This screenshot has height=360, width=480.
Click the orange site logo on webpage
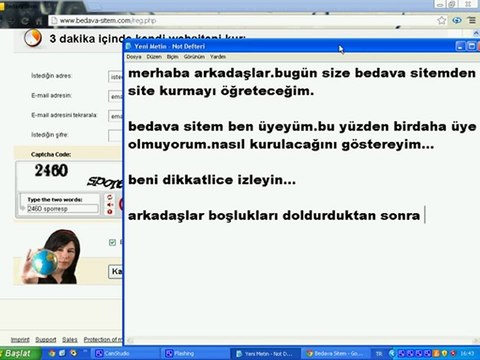click(33, 38)
